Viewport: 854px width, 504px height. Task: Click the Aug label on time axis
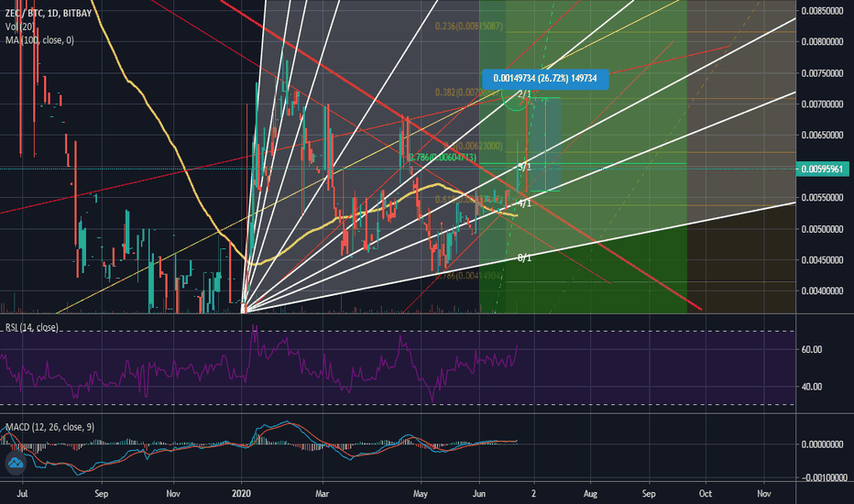pyautogui.click(x=590, y=494)
